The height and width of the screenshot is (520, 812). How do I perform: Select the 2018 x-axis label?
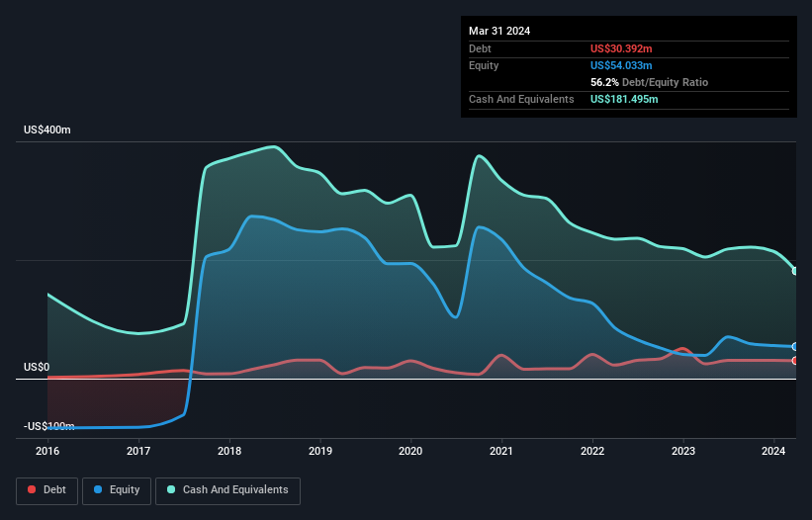pos(229,451)
